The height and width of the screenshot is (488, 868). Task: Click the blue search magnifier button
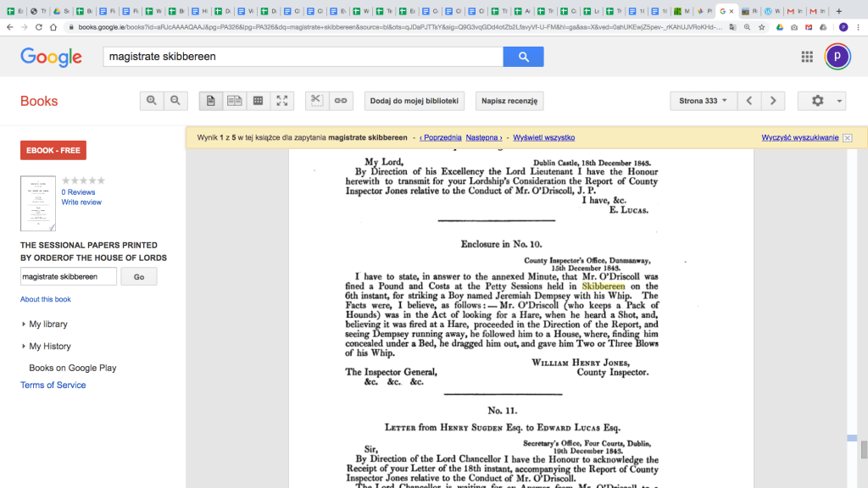click(523, 57)
